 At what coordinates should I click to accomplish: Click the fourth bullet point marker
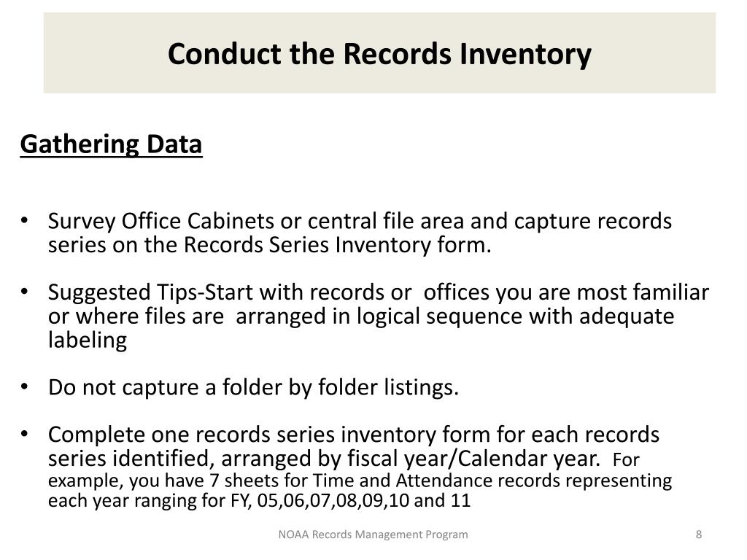tap(25, 434)
